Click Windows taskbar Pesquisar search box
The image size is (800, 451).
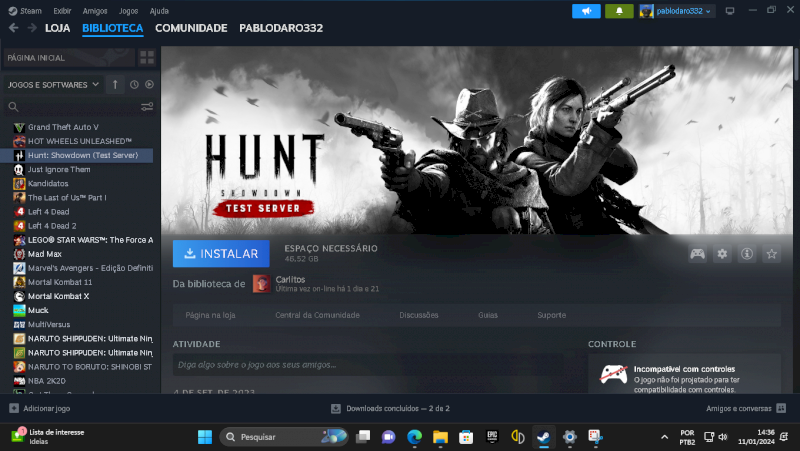click(x=284, y=437)
